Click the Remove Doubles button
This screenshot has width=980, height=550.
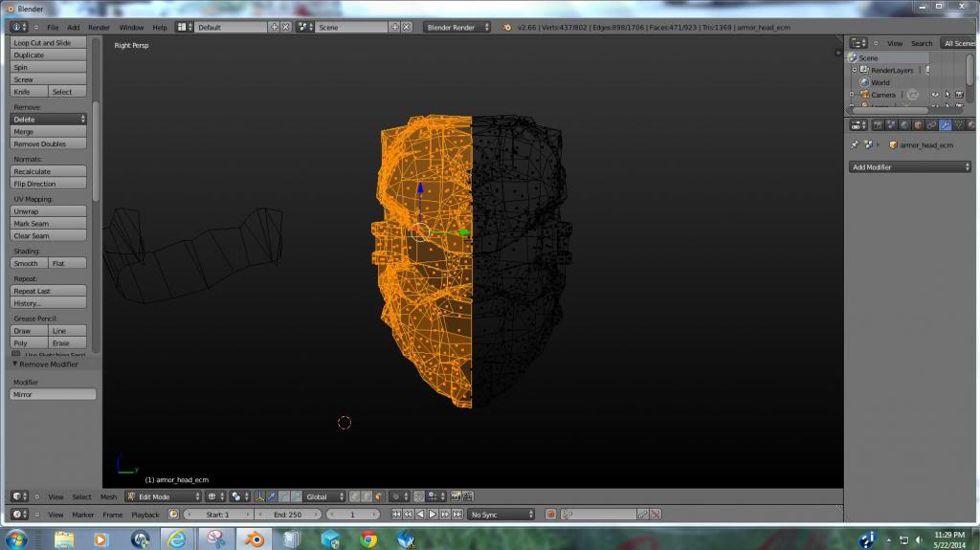click(x=48, y=143)
